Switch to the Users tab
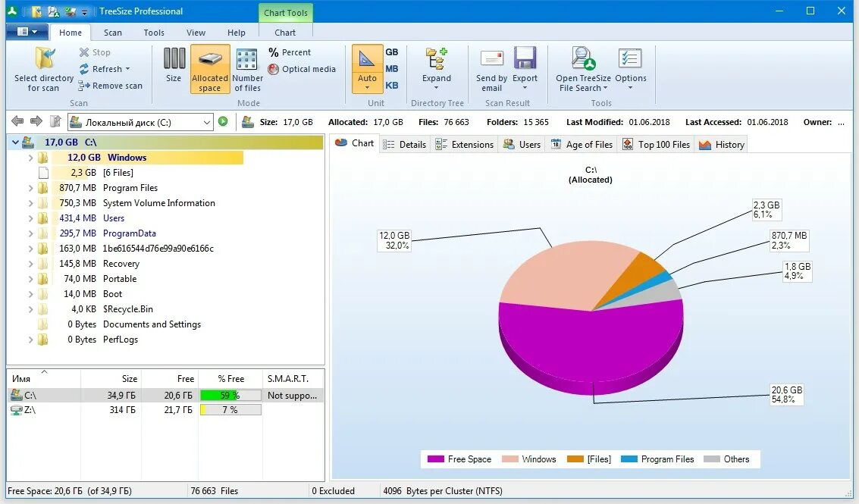 point(522,144)
